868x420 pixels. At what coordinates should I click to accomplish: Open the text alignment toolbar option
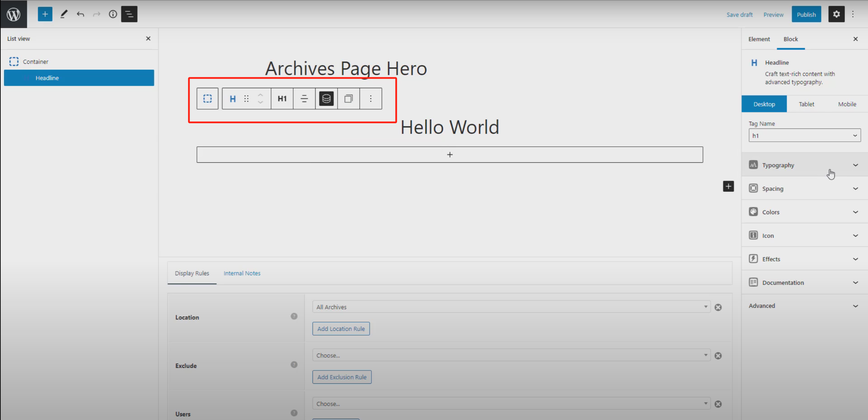coord(304,99)
